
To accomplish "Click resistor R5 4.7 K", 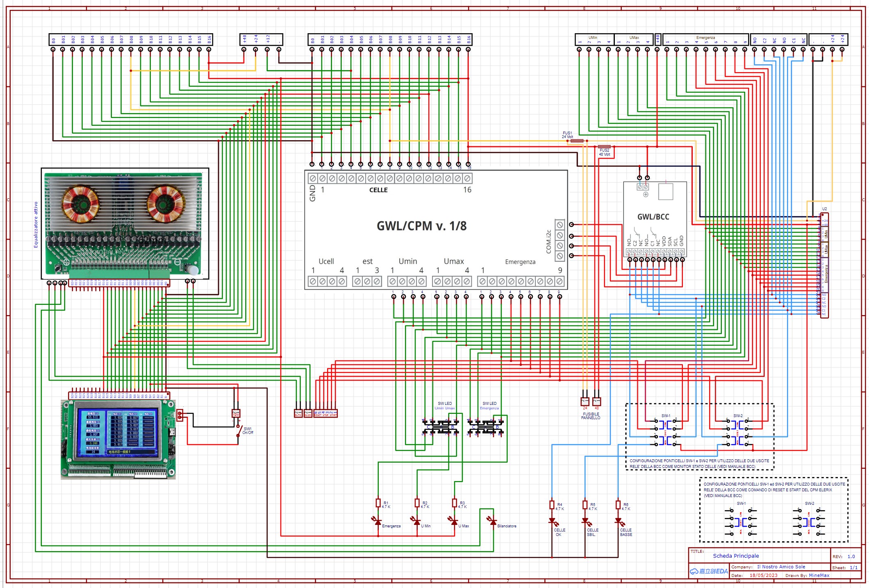I will 585,505.
